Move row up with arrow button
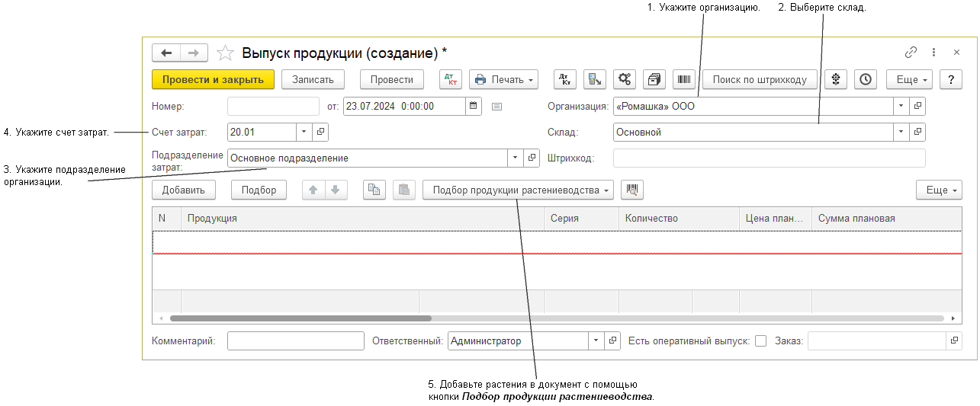Screen dimensions: 980x406 click(313, 190)
